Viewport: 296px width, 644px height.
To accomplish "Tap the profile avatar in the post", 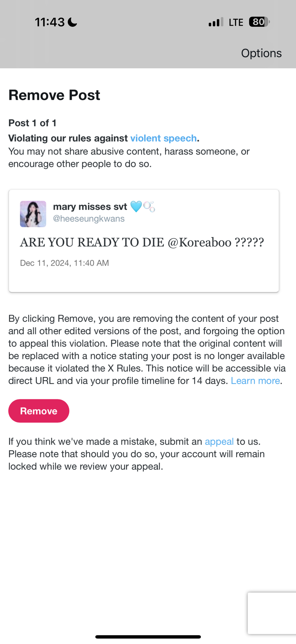I will coord(33,214).
